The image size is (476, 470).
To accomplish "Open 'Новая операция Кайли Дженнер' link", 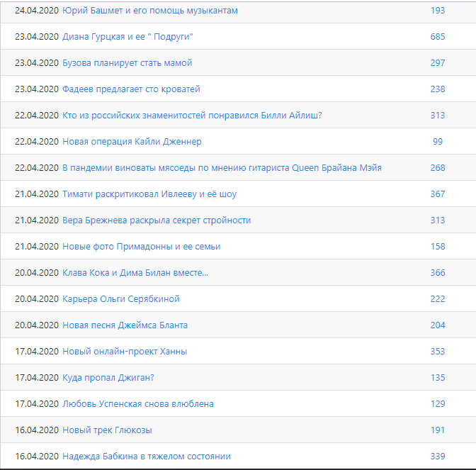I will tap(132, 142).
